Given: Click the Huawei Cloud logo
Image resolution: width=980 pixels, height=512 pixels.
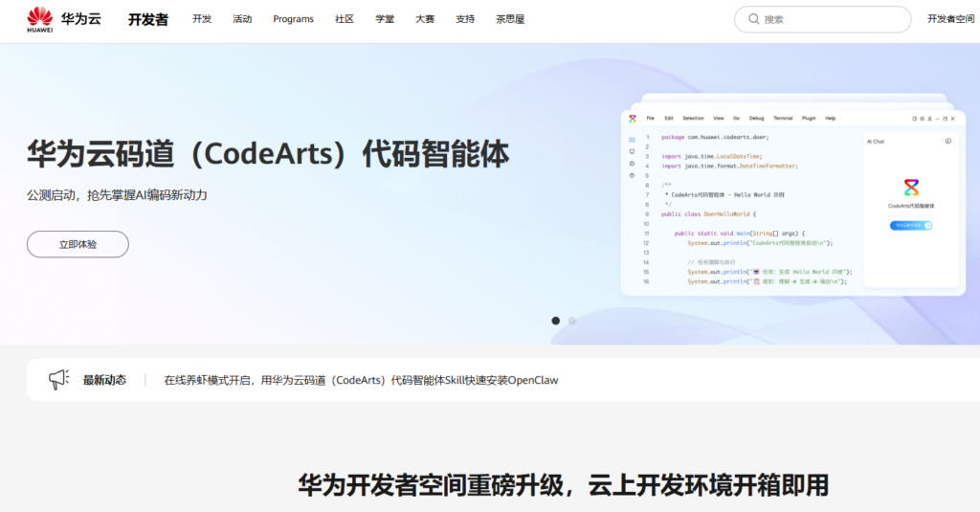Looking at the screenshot, I should tap(64, 19).
